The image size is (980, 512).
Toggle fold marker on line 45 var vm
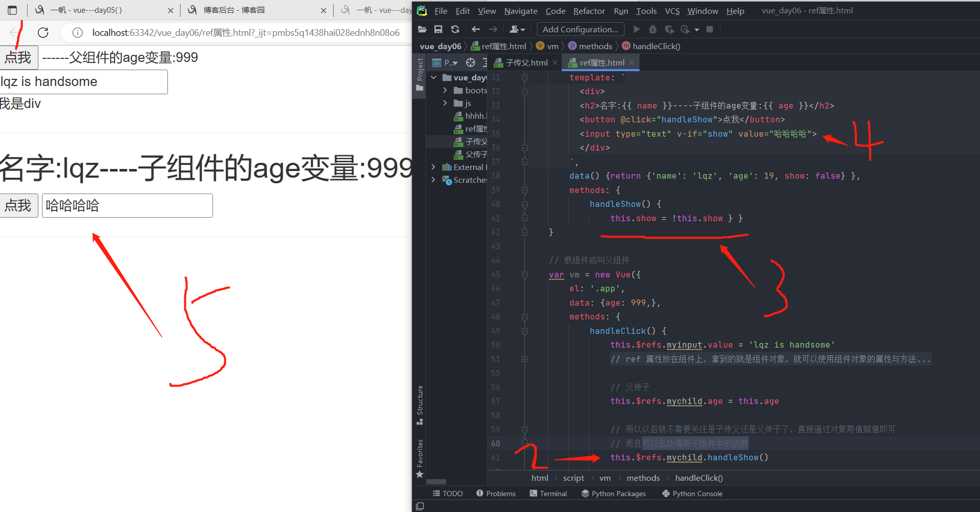(524, 275)
